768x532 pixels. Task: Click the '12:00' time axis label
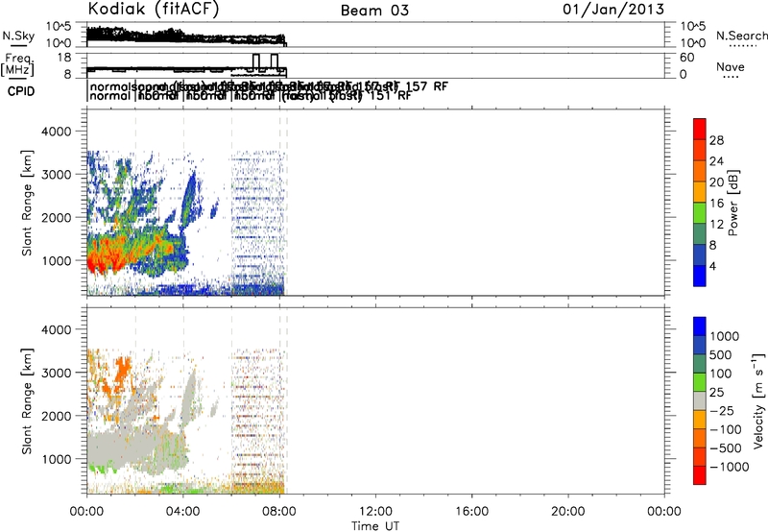point(375,512)
